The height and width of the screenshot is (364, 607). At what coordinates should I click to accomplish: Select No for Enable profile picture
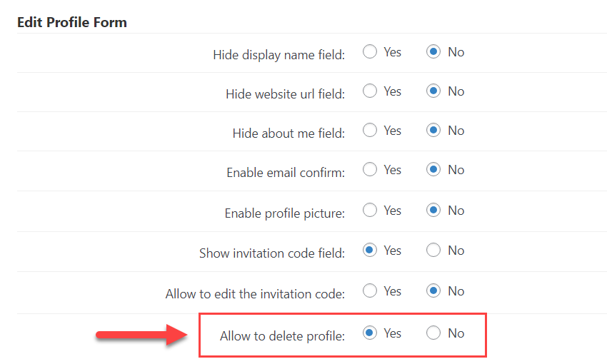[x=433, y=210]
